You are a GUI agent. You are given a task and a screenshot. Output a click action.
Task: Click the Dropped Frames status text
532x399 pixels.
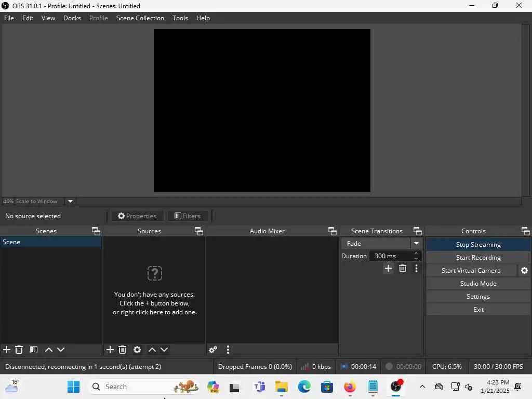(x=255, y=366)
